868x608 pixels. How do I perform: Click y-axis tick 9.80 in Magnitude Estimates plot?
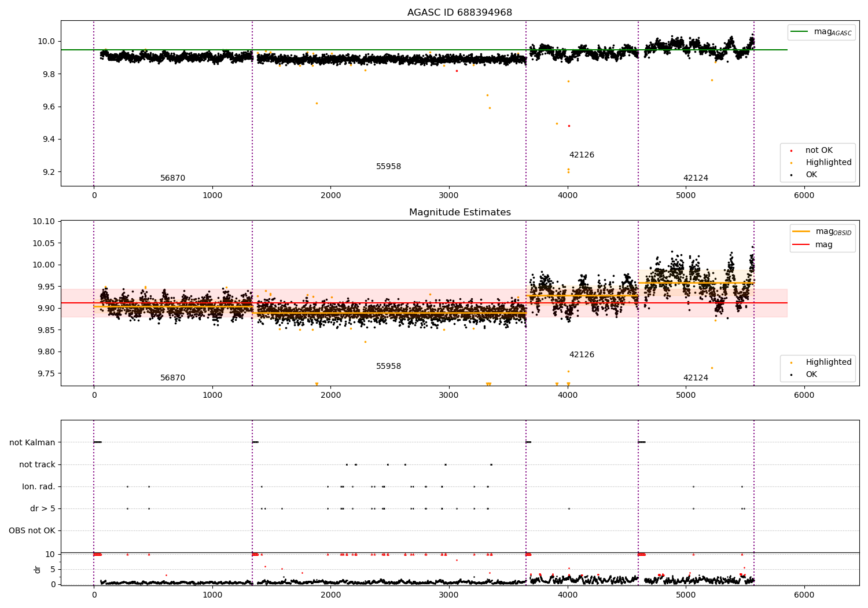(46, 352)
